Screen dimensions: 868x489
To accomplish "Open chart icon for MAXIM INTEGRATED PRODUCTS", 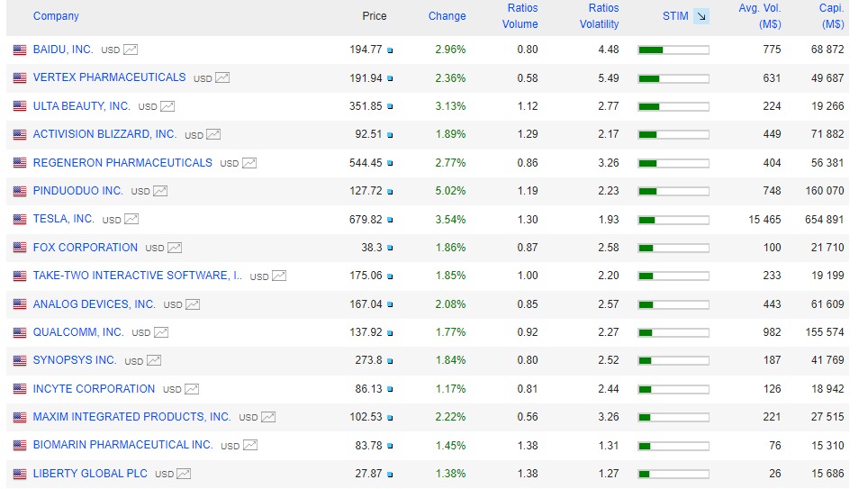I will tap(268, 417).
